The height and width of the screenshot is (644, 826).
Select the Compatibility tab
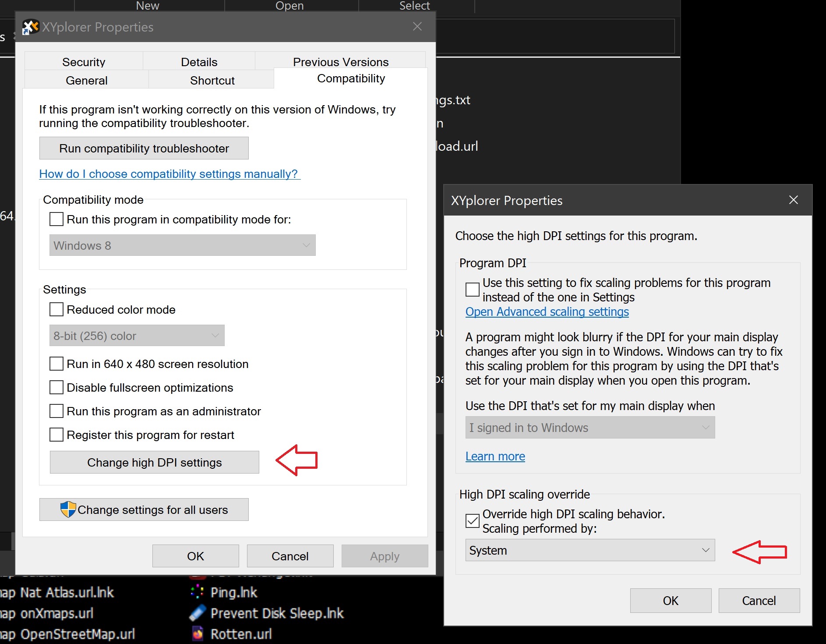pos(351,78)
